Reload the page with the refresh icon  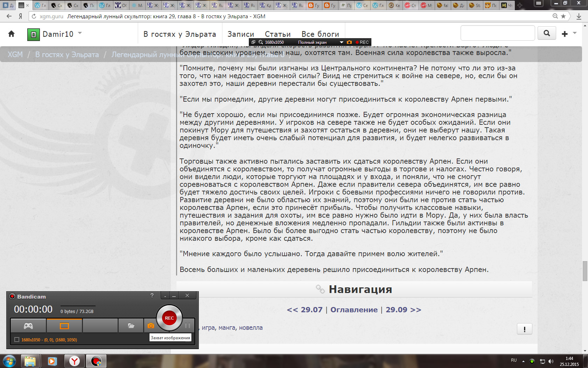pyautogui.click(x=34, y=16)
